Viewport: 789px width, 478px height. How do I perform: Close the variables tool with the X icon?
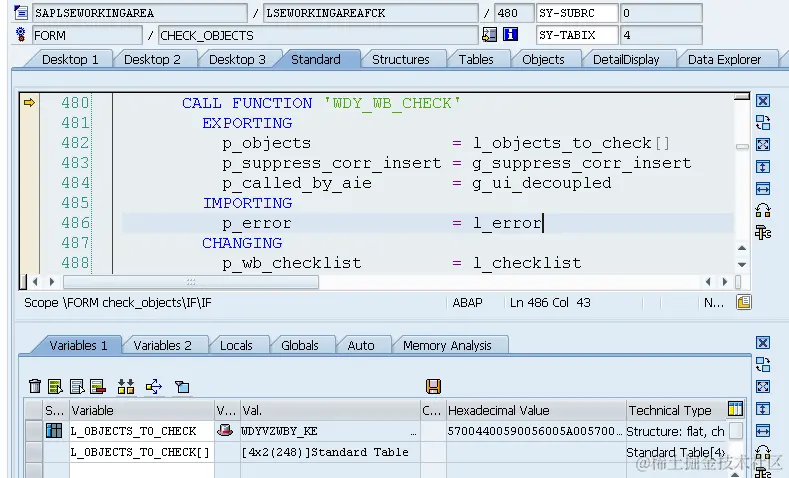coord(763,343)
